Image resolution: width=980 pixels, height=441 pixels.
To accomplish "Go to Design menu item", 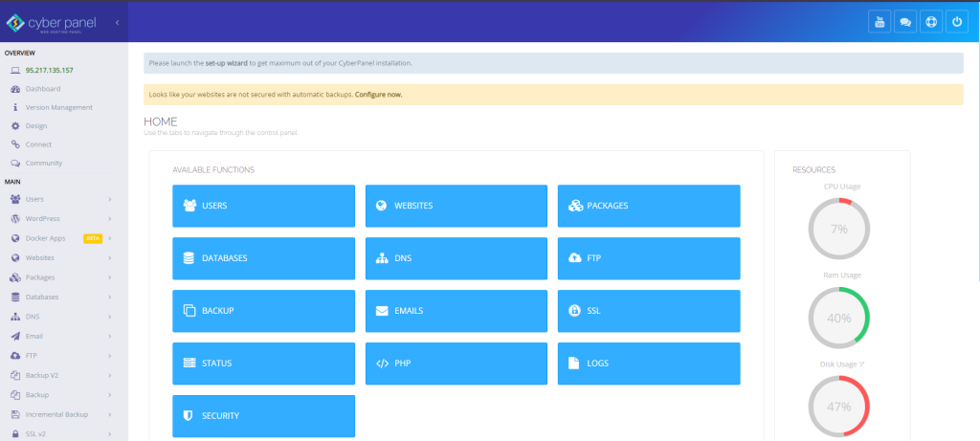I will point(36,125).
